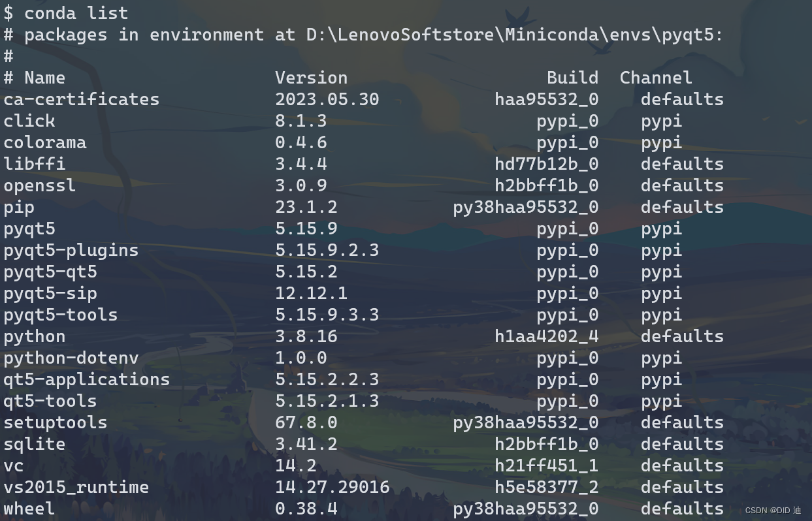
Task: Select version 5.15.9 of pyqt5
Action: pos(306,228)
